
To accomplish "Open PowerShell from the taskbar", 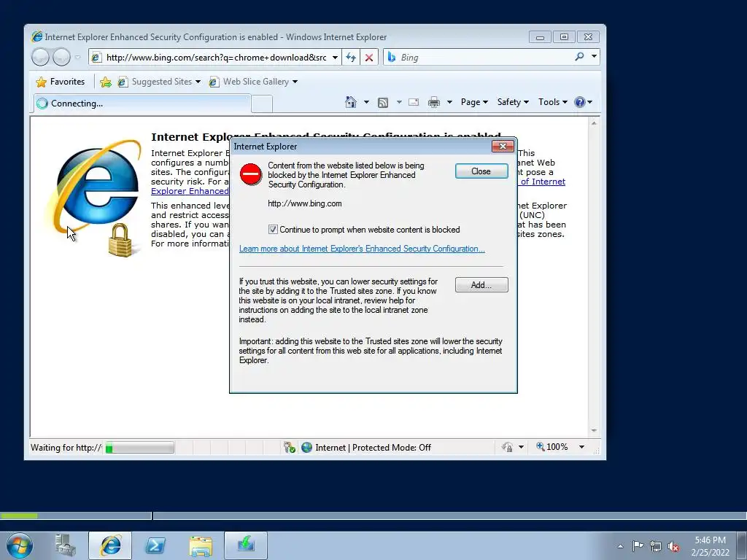I will click(155, 545).
